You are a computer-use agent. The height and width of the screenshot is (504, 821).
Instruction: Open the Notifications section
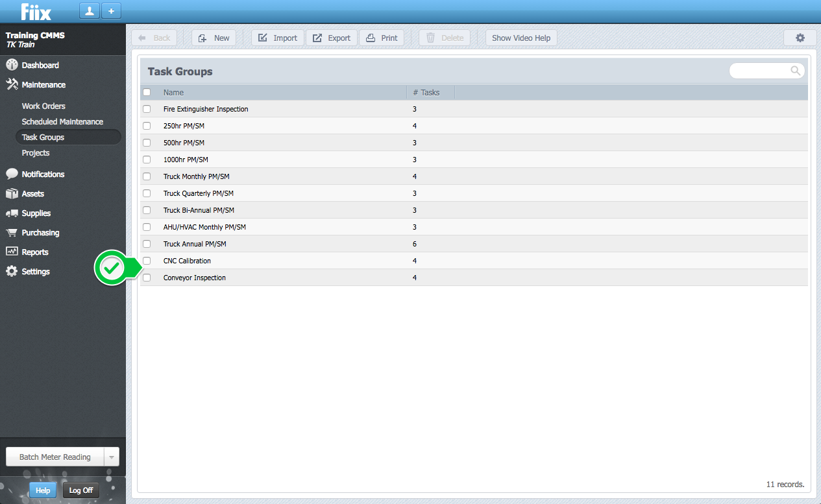tap(43, 174)
